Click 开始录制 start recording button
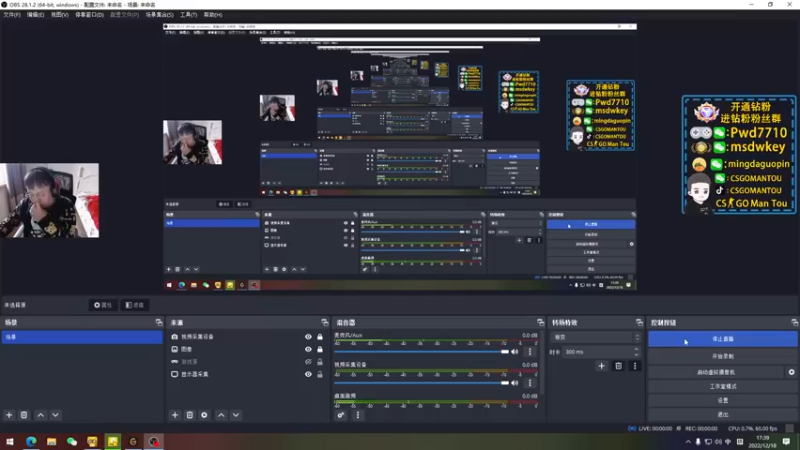This screenshot has height=450, width=800. (x=723, y=356)
